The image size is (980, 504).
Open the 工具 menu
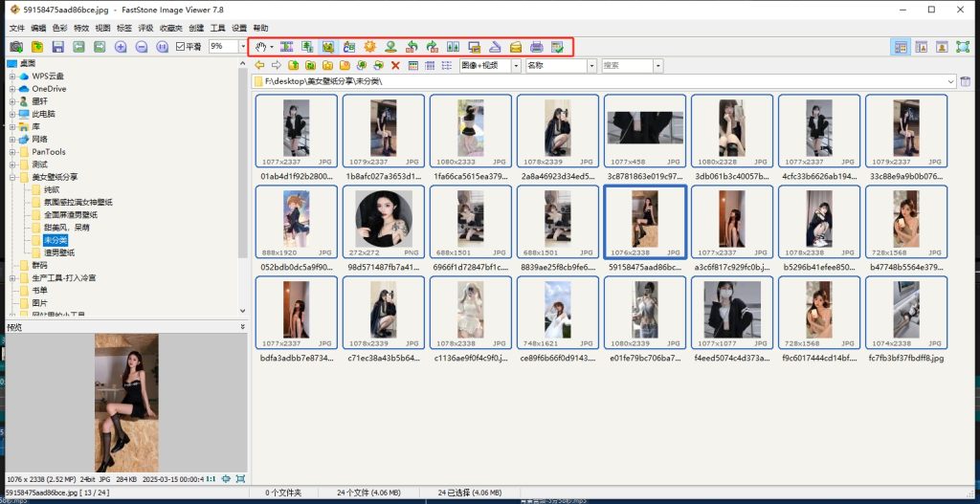coord(217,28)
